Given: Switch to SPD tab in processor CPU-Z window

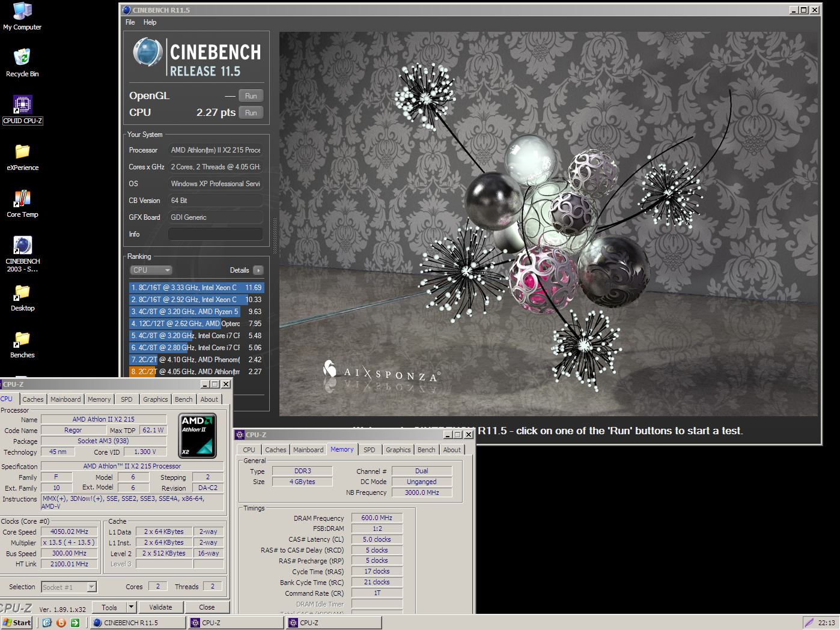Looking at the screenshot, I should click(127, 399).
